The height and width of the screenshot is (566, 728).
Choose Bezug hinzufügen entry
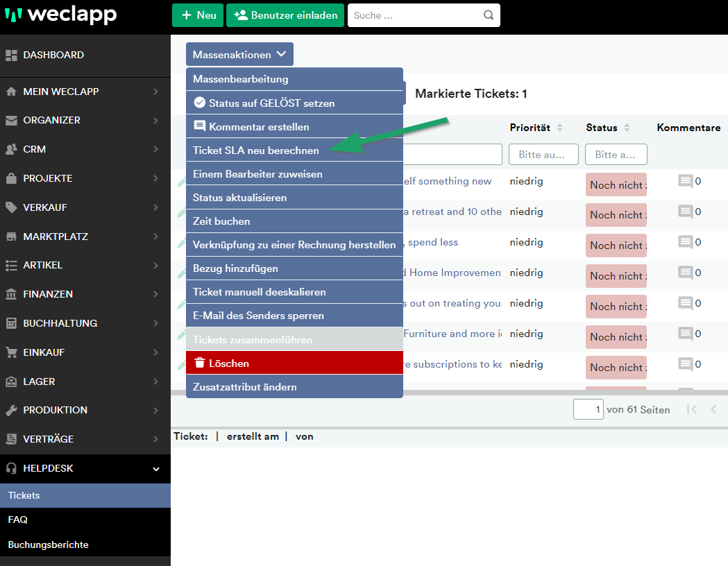coord(294,268)
